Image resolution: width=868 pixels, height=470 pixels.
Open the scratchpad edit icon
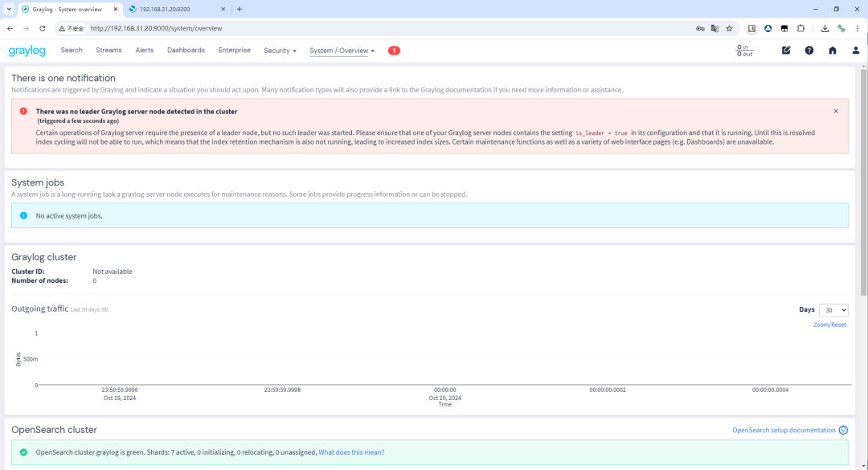point(786,51)
